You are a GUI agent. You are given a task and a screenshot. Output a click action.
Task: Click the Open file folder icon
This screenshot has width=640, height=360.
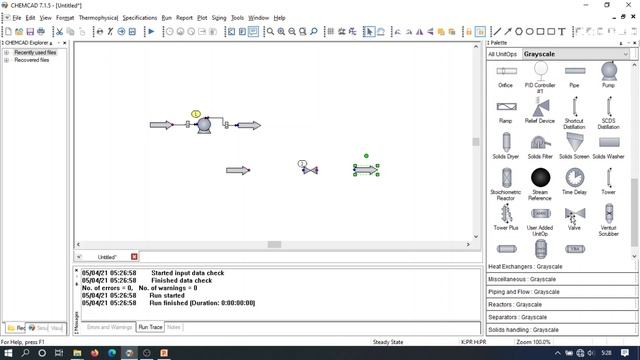coord(19,31)
